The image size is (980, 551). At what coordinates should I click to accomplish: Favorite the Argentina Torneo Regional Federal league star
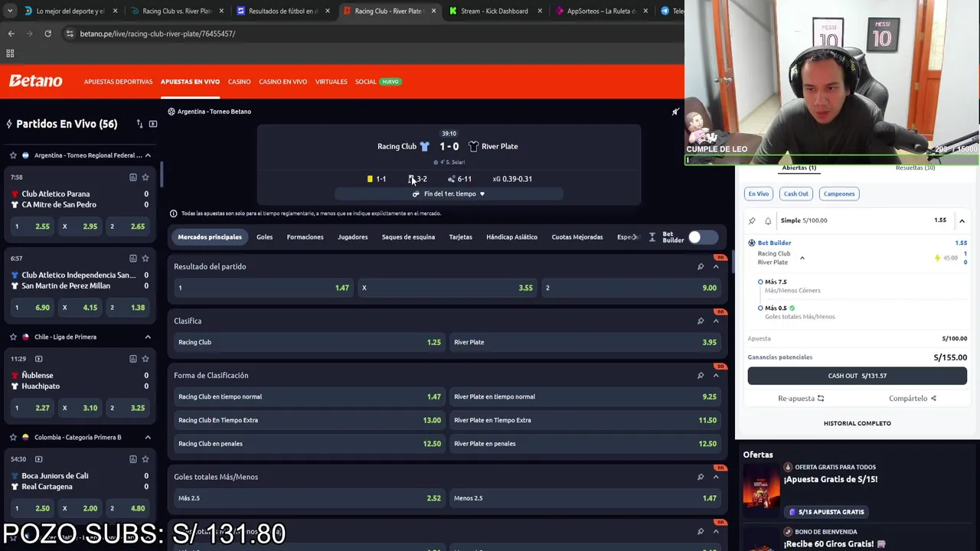[13, 155]
